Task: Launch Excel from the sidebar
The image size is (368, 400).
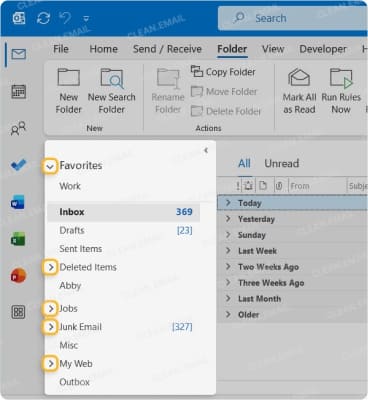Action: click(x=18, y=239)
